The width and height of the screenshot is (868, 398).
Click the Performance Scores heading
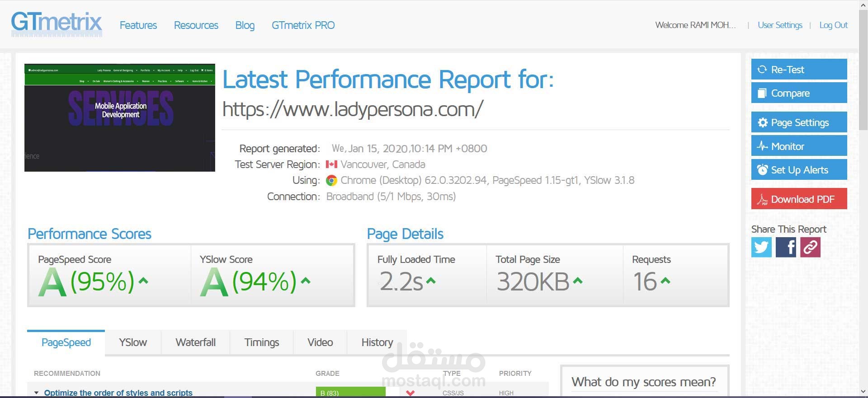click(90, 234)
